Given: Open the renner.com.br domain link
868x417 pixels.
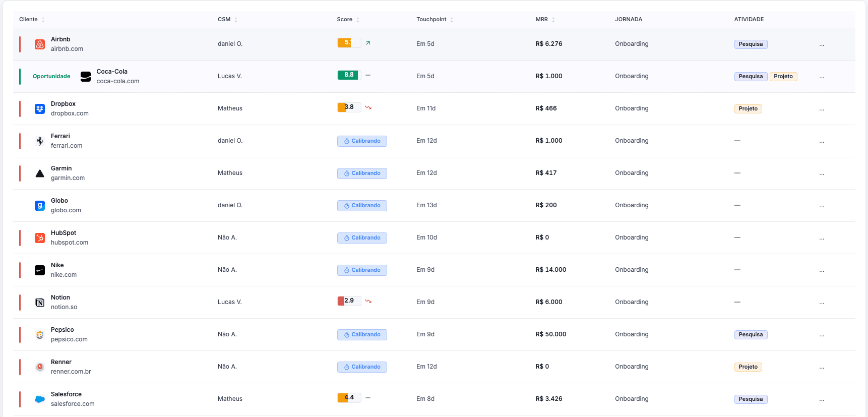Looking at the screenshot, I should [x=71, y=372].
